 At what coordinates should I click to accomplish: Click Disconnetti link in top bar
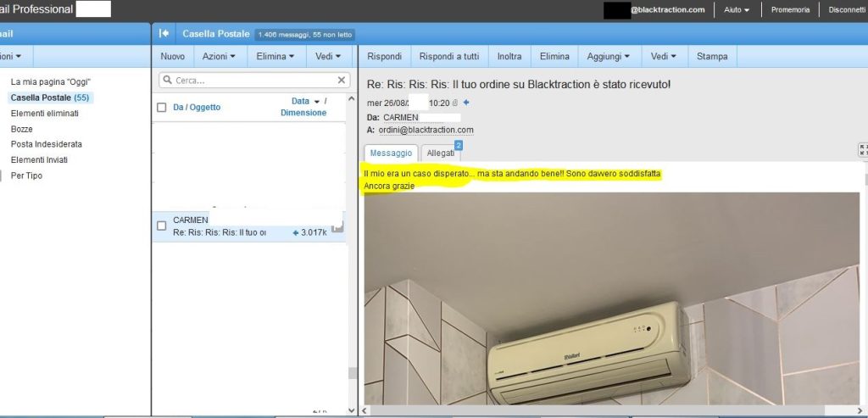click(846, 10)
